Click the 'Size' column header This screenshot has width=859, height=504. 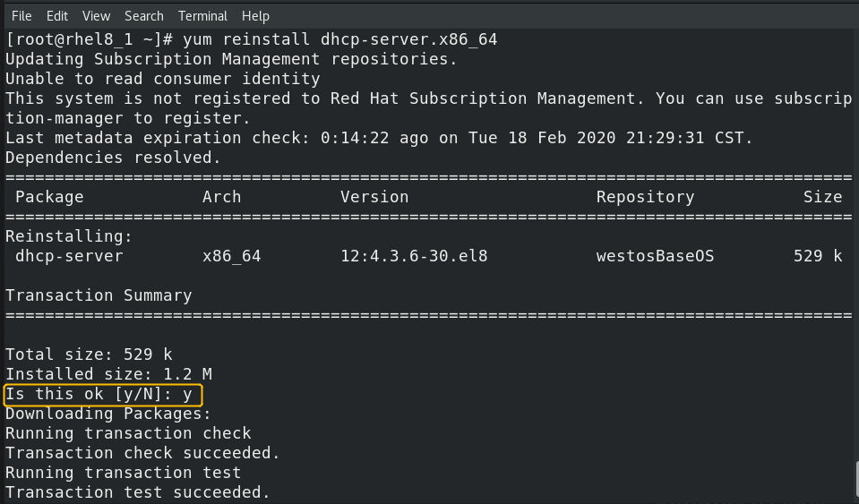(x=822, y=197)
